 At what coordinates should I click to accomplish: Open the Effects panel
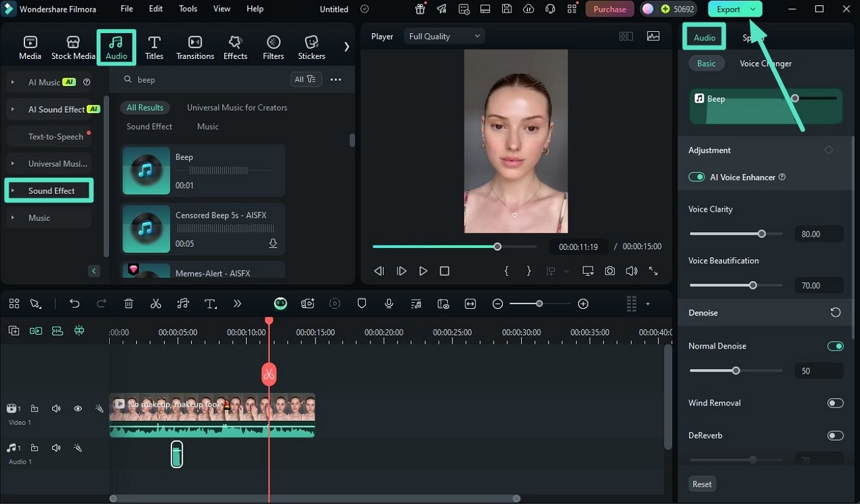235,48
